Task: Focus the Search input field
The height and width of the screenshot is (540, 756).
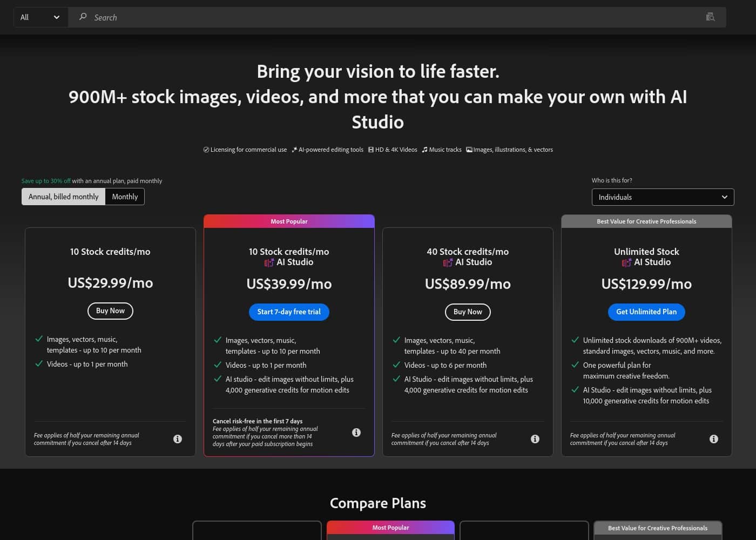Action: pyautogui.click(x=397, y=17)
